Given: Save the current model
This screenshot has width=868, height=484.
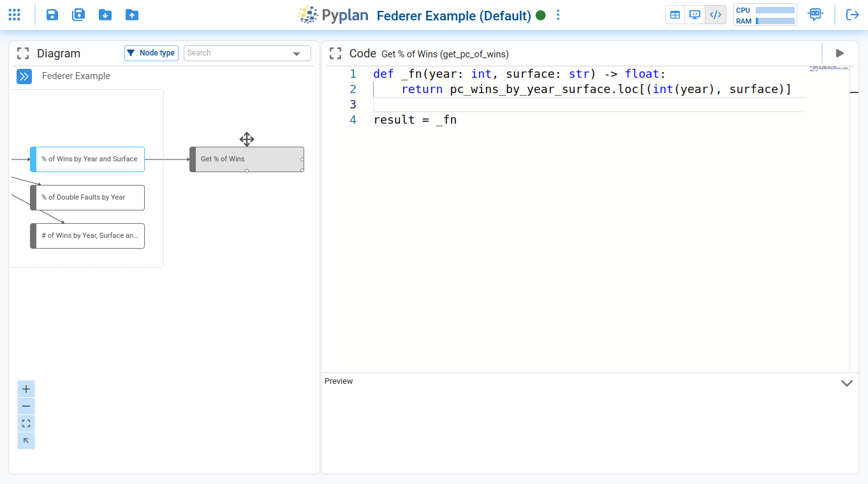Looking at the screenshot, I should (x=52, y=15).
